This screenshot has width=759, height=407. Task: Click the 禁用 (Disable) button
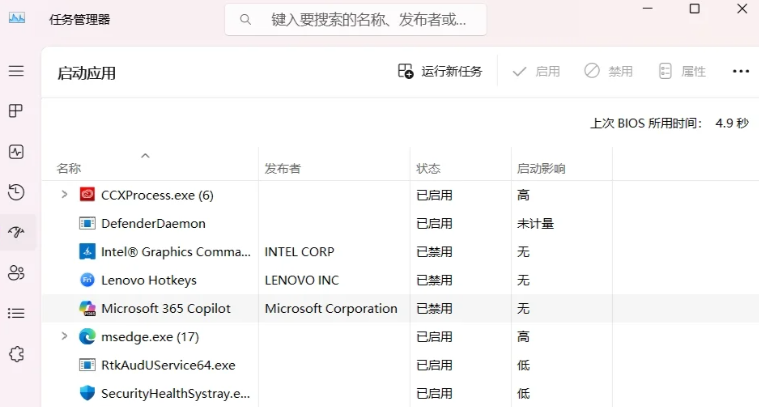(x=608, y=72)
